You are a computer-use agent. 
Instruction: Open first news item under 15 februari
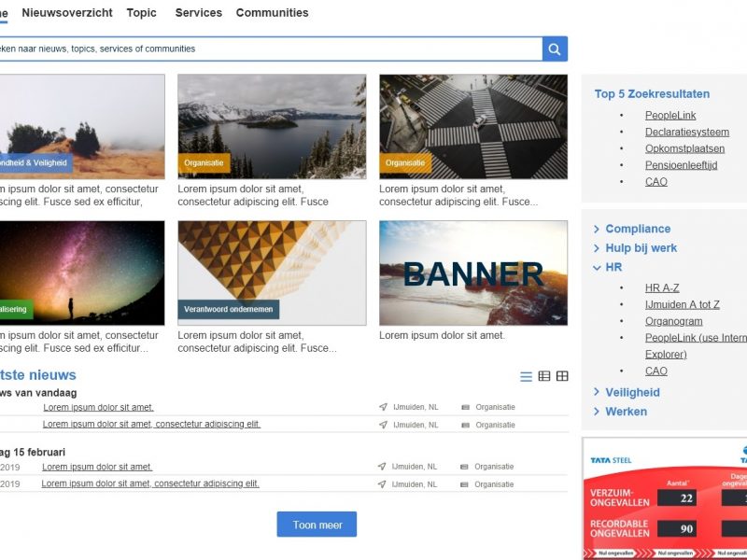click(x=97, y=467)
